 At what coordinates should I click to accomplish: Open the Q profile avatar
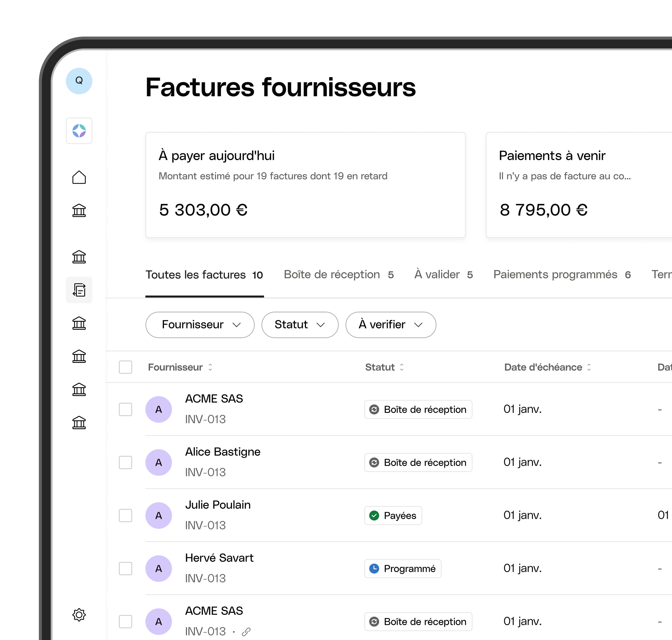click(x=79, y=81)
